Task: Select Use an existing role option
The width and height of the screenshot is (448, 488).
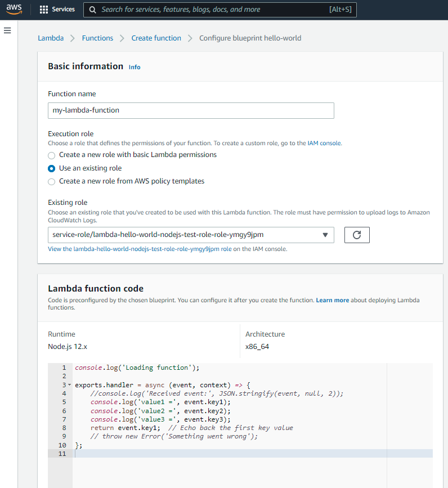Action: click(x=52, y=168)
